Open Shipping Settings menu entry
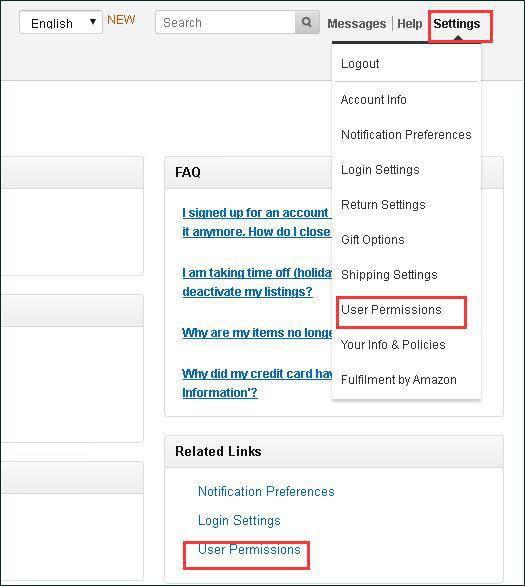The width and height of the screenshot is (525, 586). pyautogui.click(x=389, y=275)
